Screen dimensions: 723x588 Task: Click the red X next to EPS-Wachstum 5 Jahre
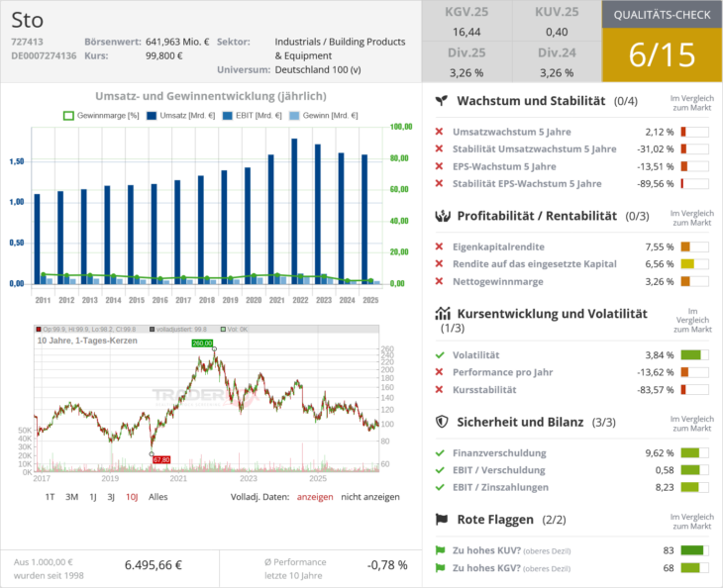click(x=439, y=166)
